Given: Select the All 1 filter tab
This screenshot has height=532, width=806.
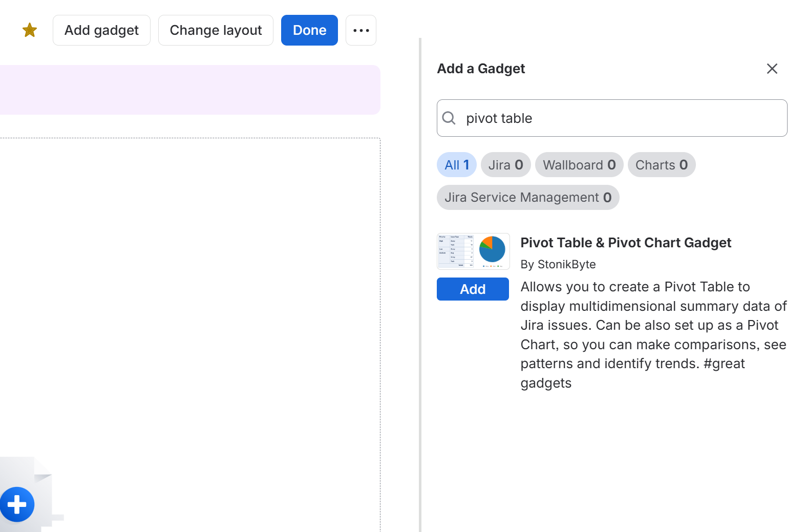Looking at the screenshot, I should click(457, 165).
